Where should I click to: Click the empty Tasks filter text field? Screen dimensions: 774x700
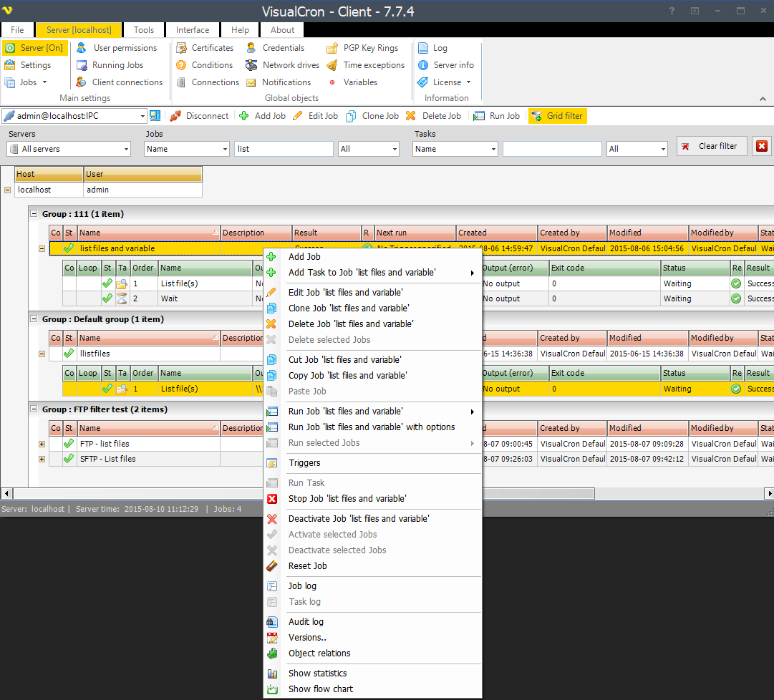(552, 149)
